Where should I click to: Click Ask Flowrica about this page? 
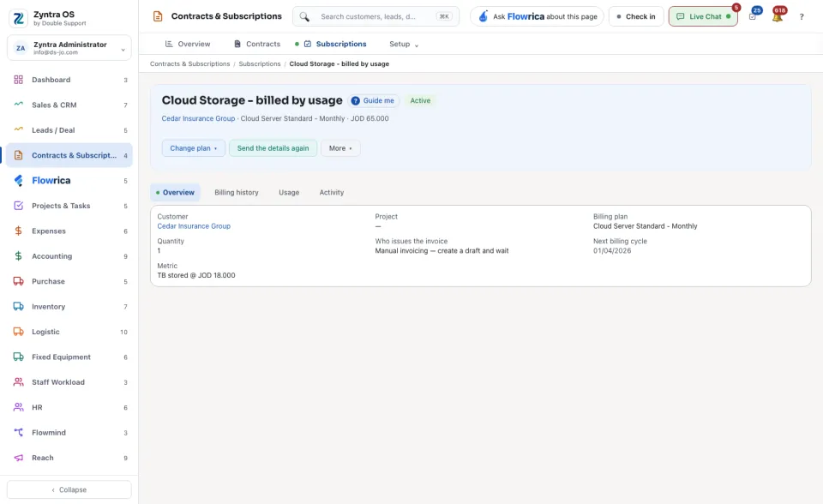click(x=537, y=16)
